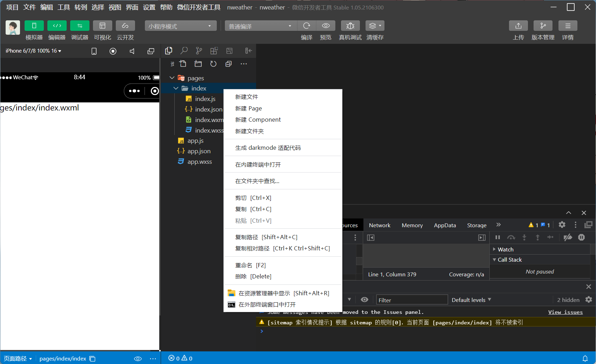The height and width of the screenshot is (364, 596).
Task: Switch to the Storage devtools tab
Action: (x=477, y=225)
